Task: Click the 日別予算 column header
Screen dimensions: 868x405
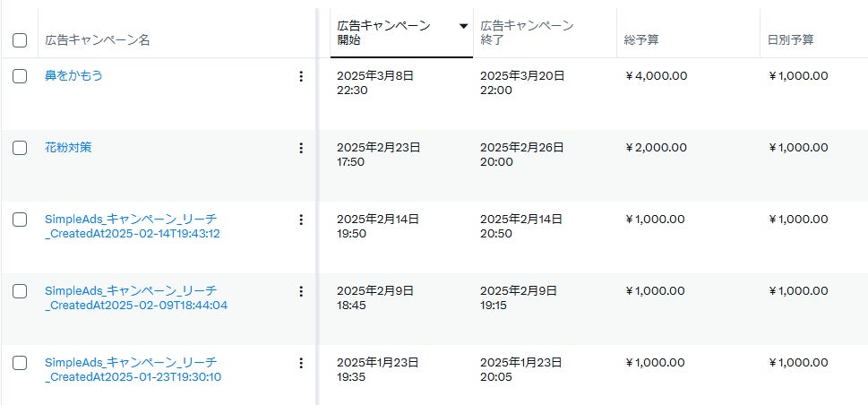Action: (x=791, y=40)
